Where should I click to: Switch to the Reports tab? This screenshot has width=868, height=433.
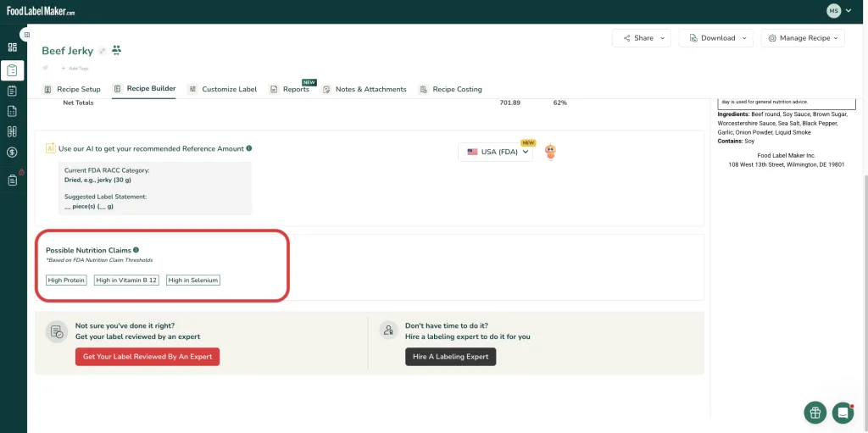[289, 89]
